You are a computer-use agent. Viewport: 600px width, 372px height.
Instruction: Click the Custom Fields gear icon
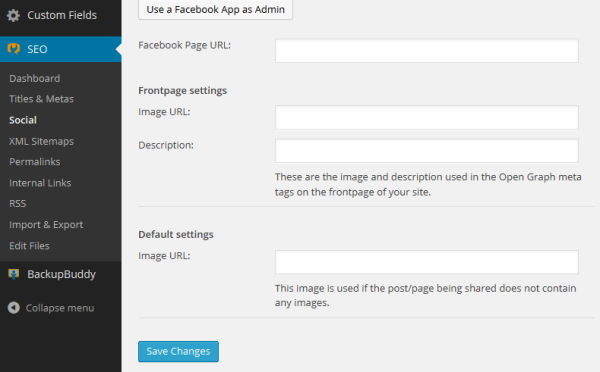tap(13, 15)
